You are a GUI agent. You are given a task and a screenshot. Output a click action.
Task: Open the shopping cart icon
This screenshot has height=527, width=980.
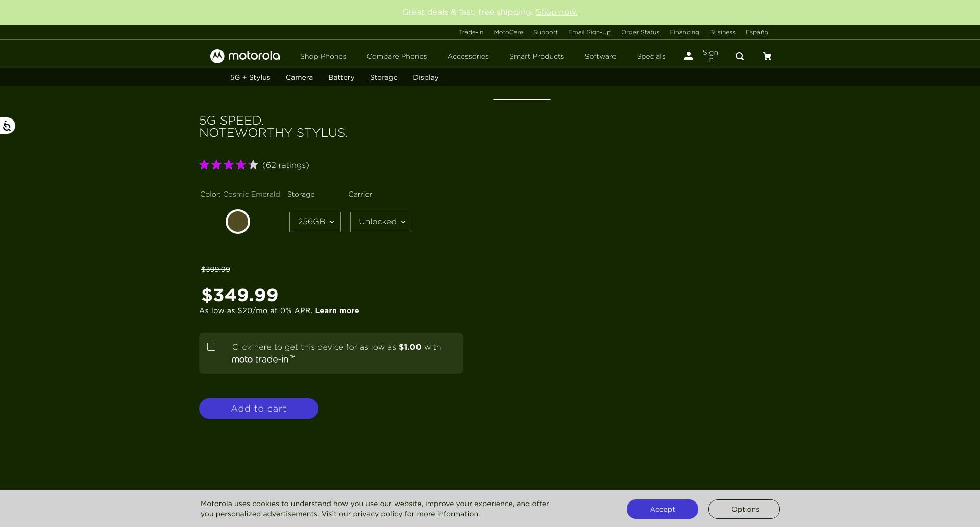[767, 56]
